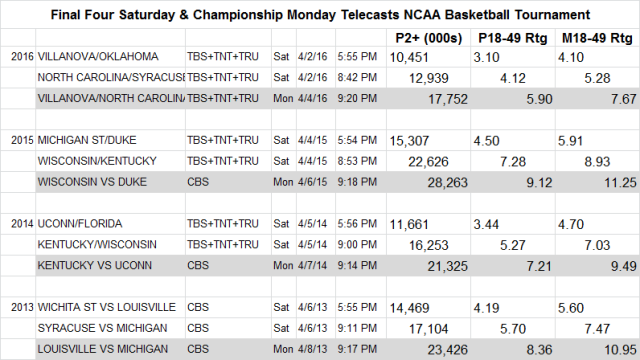
Task: Click the UCONN/FLORIDA cell
Action: (x=110, y=224)
